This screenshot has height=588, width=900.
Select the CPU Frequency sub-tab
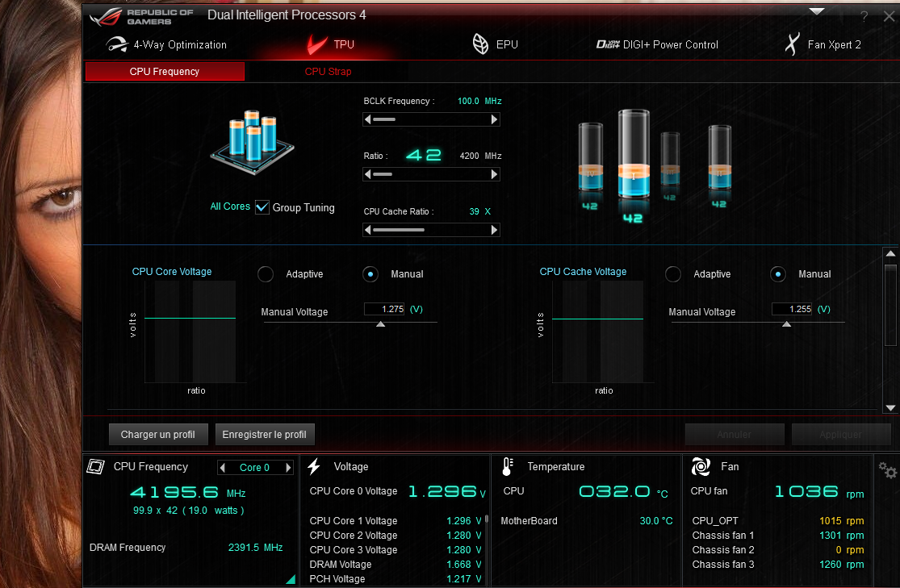pos(165,72)
